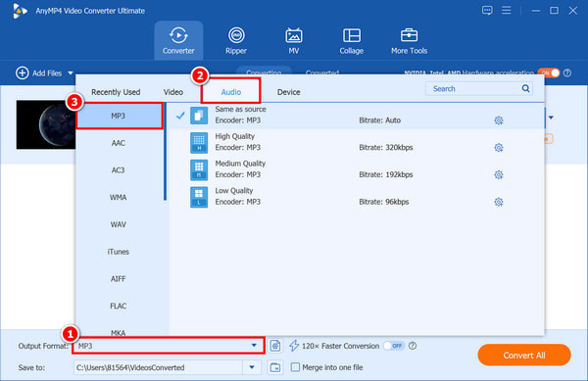Switch to the Audio tab
Viewport: 588px width, 381px height.
[x=231, y=92]
